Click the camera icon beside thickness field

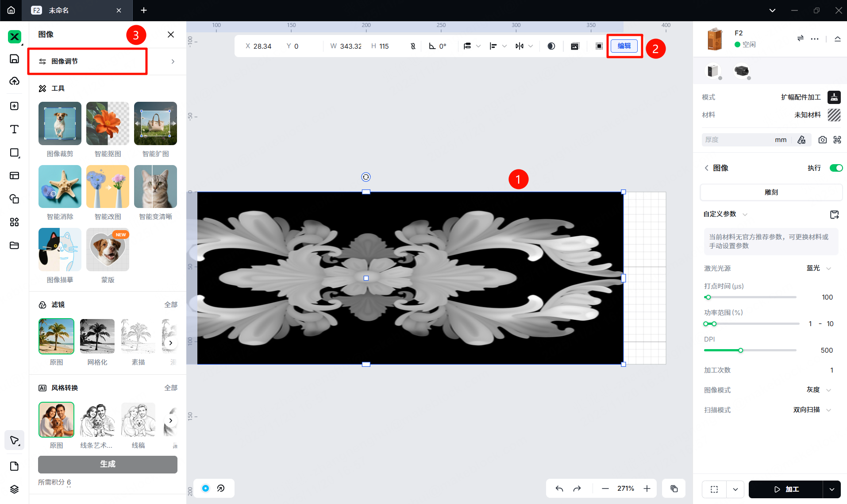[822, 140]
